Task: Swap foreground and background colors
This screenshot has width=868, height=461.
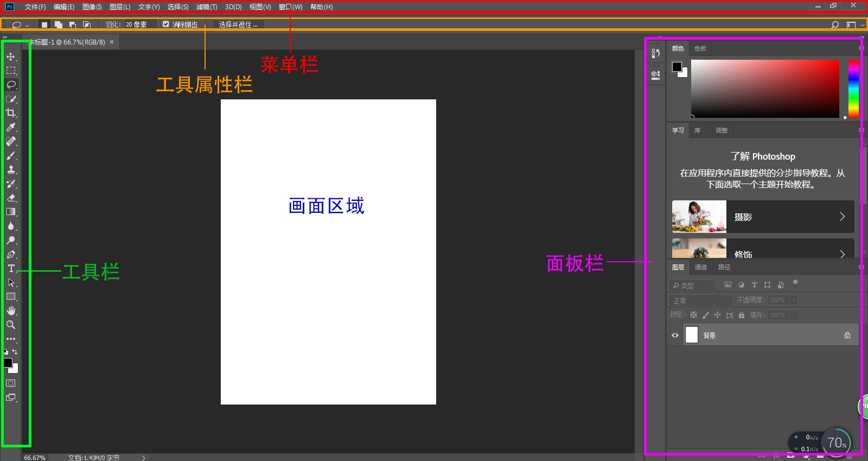Action: pos(15,352)
